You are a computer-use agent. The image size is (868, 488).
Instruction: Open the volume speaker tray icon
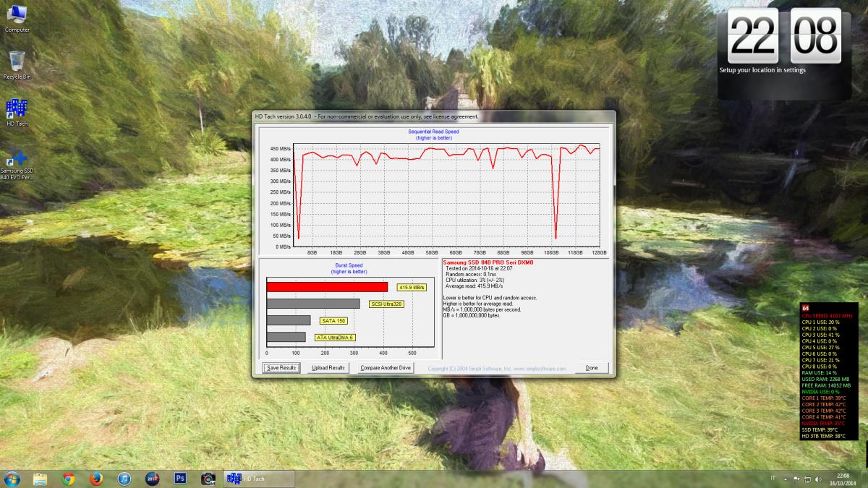pyautogui.click(x=818, y=479)
